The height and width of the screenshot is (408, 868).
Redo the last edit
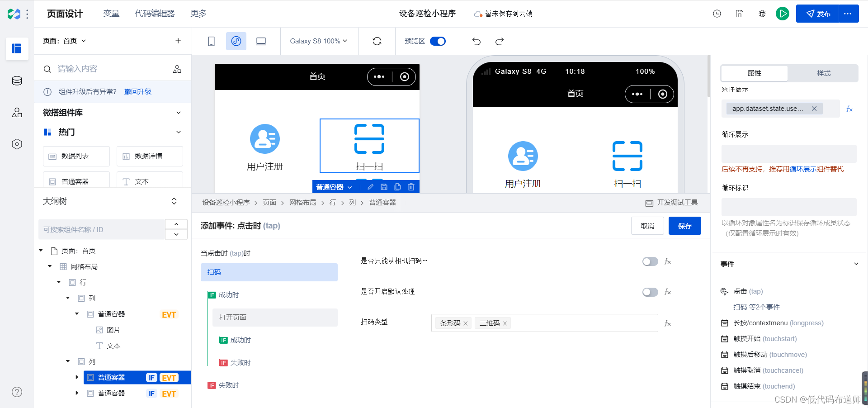tap(500, 42)
